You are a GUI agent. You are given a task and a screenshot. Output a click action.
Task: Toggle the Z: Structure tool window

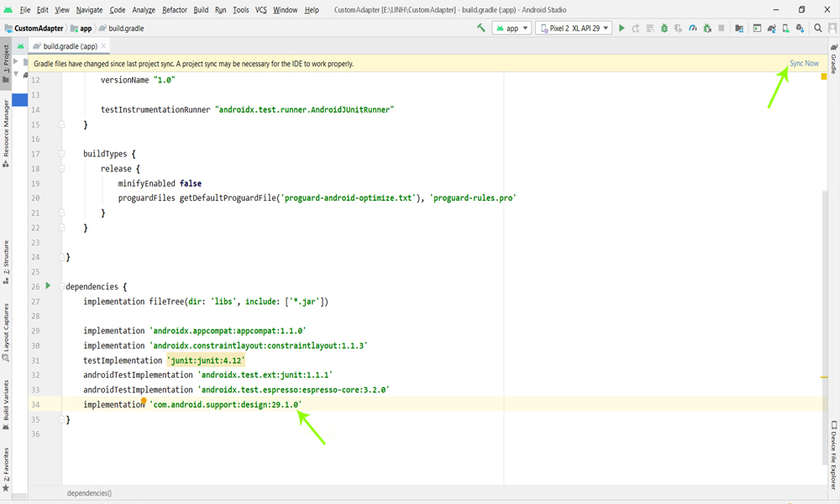click(6, 262)
